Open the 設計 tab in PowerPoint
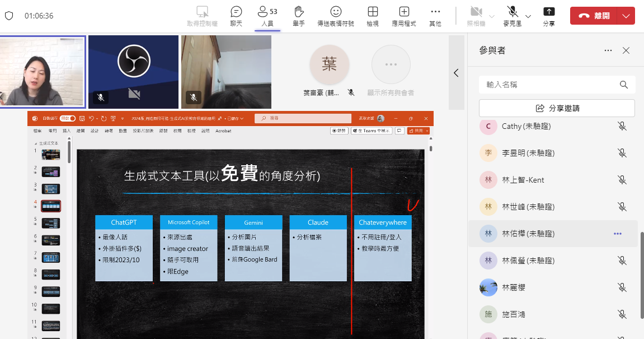The height and width of the screenshot is (339, 644). coord(95,131)
